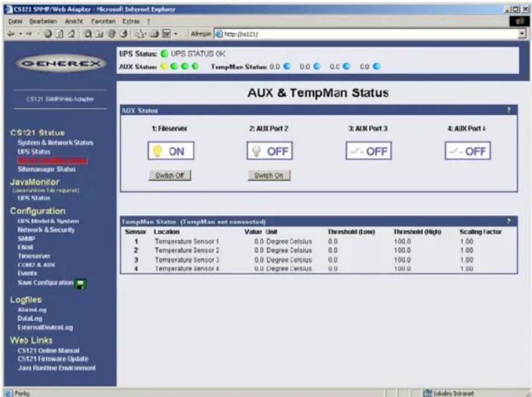Open the ? help menu
This screenshot has width=532, height=397.
(148, 21)
